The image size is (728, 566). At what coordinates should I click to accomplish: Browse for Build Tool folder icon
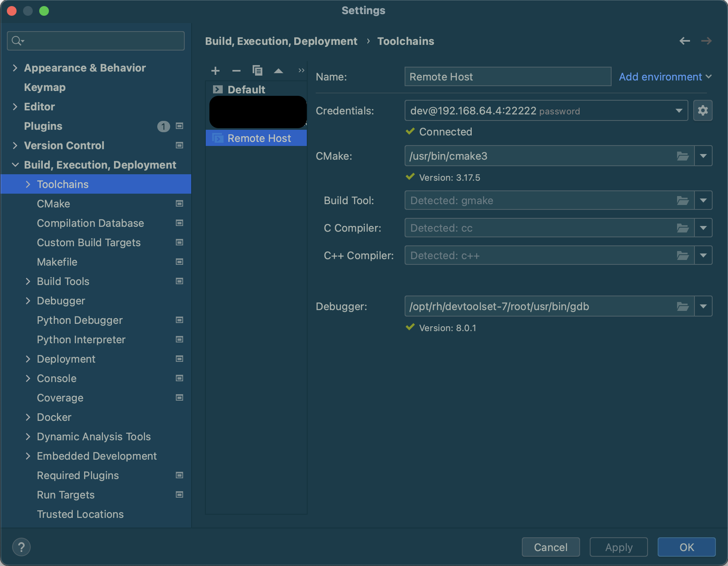click(683, 201)
